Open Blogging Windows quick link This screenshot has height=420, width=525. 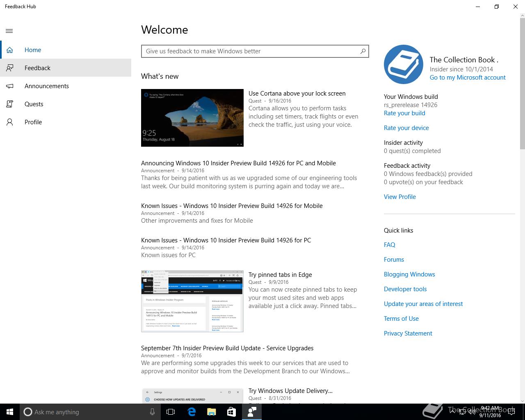pyautogui.click(x=409, y=274)
